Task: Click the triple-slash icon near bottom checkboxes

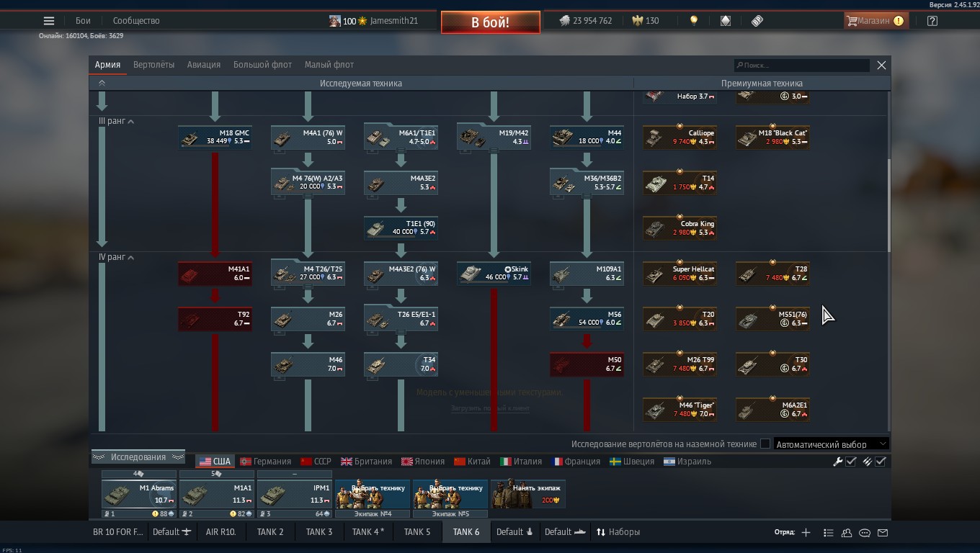Action: pyautogui.click(x=868, y=462)
